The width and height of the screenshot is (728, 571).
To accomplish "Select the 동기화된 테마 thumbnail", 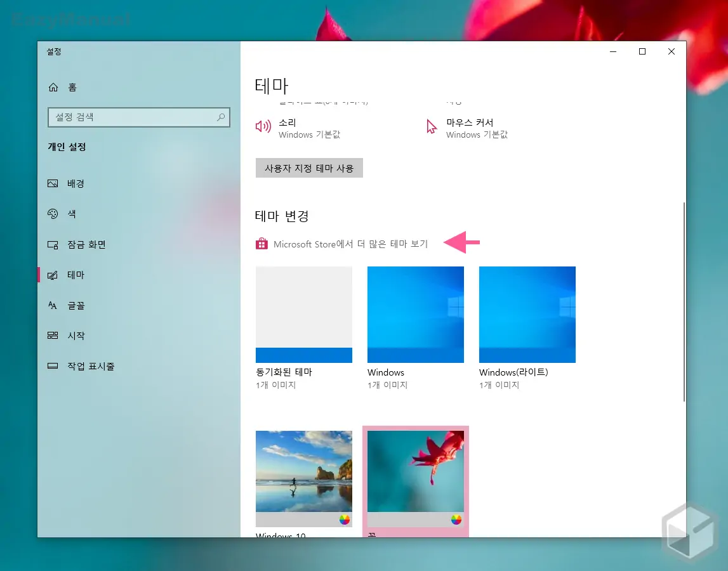I will pos(303,315).
